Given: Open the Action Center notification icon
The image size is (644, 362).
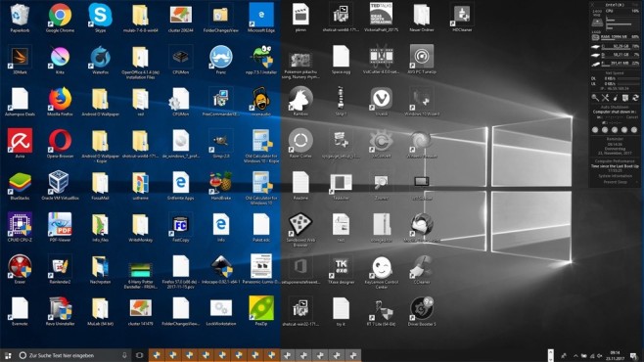Looking at the screenshot, I should pyautogui.click(x=634, y=356).
